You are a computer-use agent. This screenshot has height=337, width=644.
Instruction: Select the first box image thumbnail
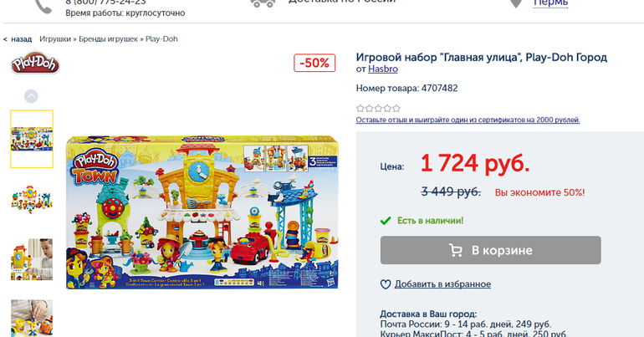(x=32, y=139)
